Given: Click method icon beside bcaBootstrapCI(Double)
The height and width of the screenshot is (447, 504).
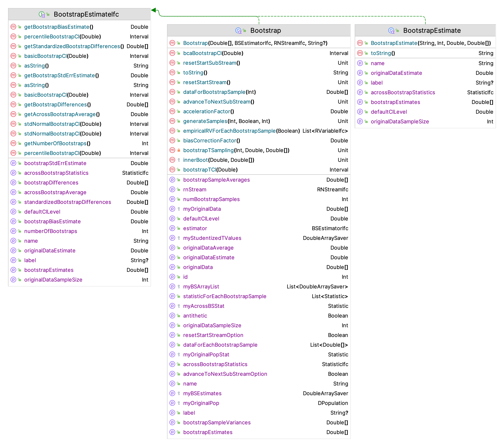Looking at the screenshot, I should (172, 53).
